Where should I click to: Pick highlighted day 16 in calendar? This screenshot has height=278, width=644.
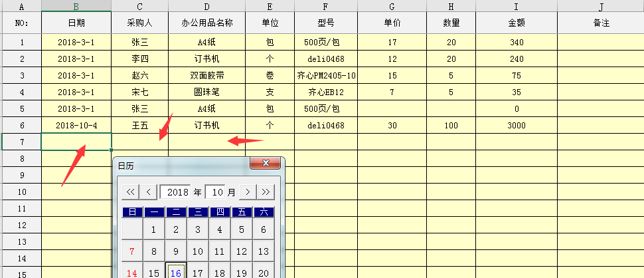click(x=176, y=270)
